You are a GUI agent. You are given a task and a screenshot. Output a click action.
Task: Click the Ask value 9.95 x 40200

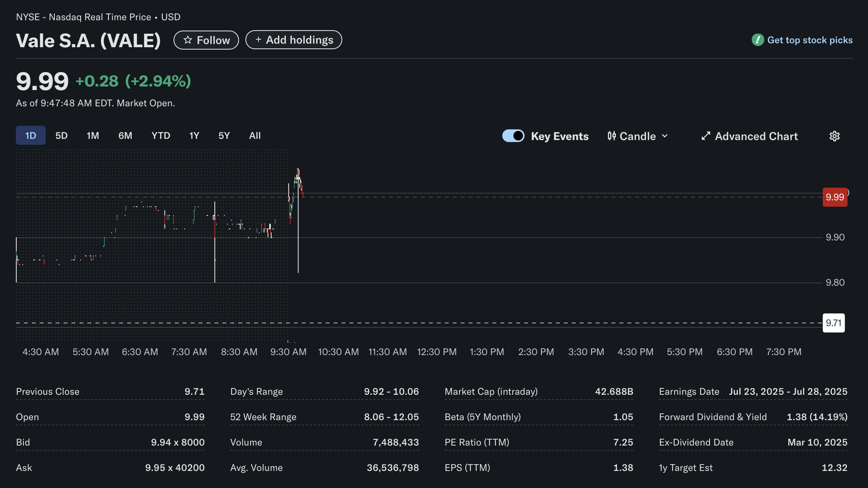(175, 468)
